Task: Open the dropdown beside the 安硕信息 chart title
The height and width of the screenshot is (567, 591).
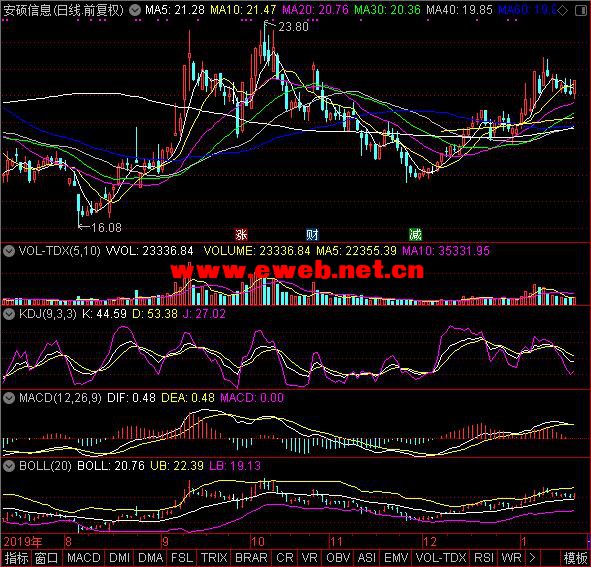Action: (x=135, y=10)
